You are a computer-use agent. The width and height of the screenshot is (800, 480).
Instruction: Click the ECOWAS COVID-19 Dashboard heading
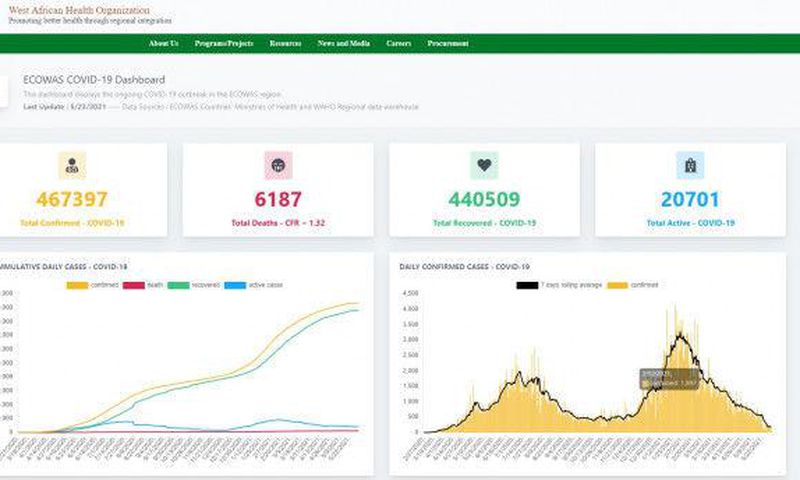point(94,80)
